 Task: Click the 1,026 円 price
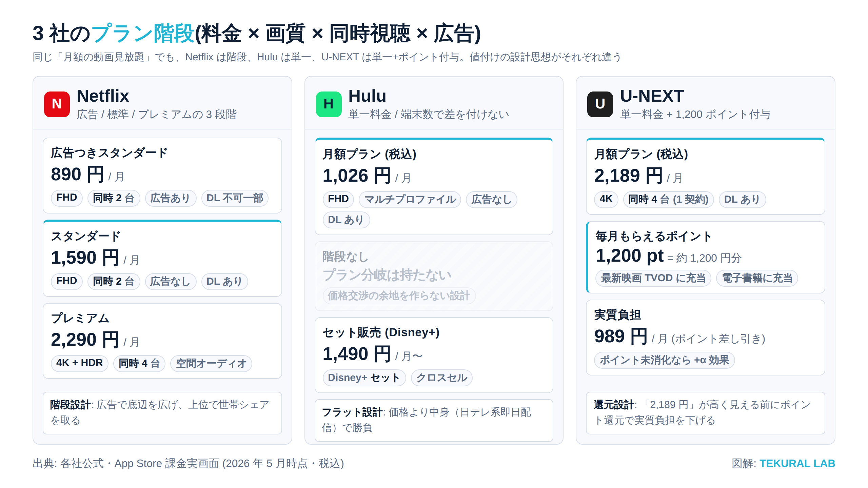357,176
